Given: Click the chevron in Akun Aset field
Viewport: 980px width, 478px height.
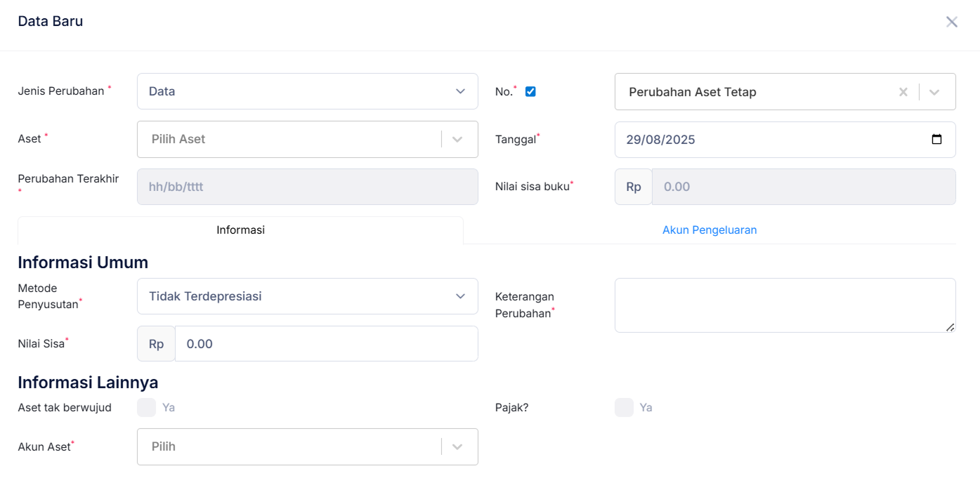Looking at the screenshot, I should 457,446.
